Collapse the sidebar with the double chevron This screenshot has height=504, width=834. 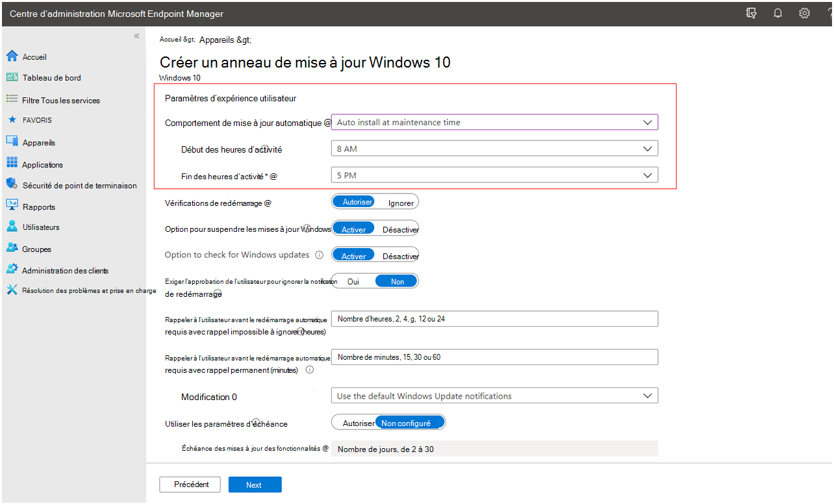136,36
